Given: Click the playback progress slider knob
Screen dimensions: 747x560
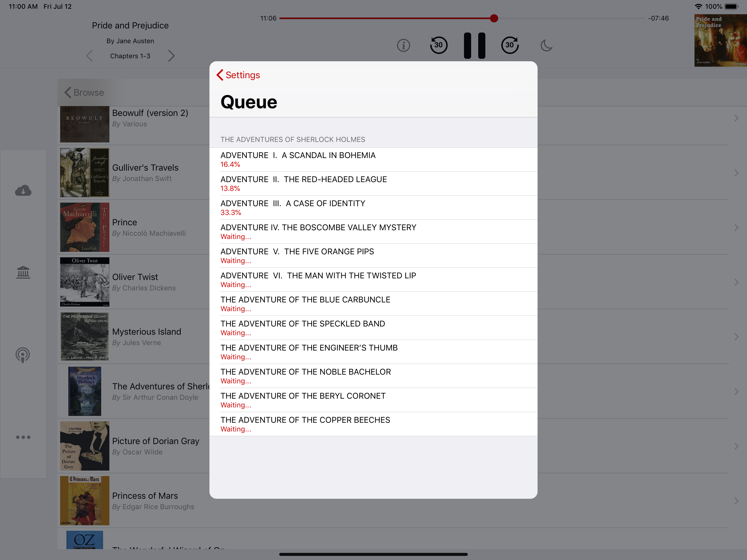Looking at the screenshot, I should coord(494,18).
